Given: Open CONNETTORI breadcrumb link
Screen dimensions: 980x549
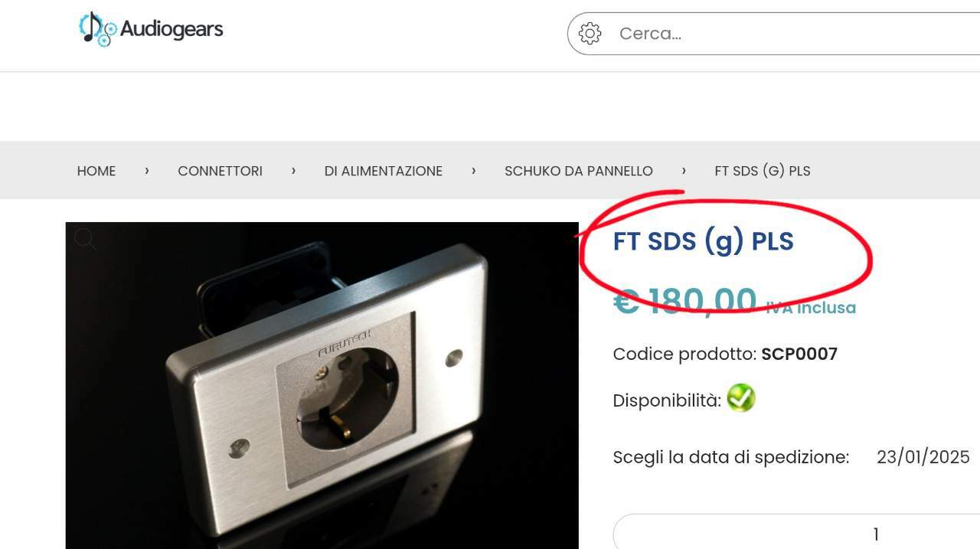Looking at the screenshot, I should pyautogui.click(x=220, y=171).
